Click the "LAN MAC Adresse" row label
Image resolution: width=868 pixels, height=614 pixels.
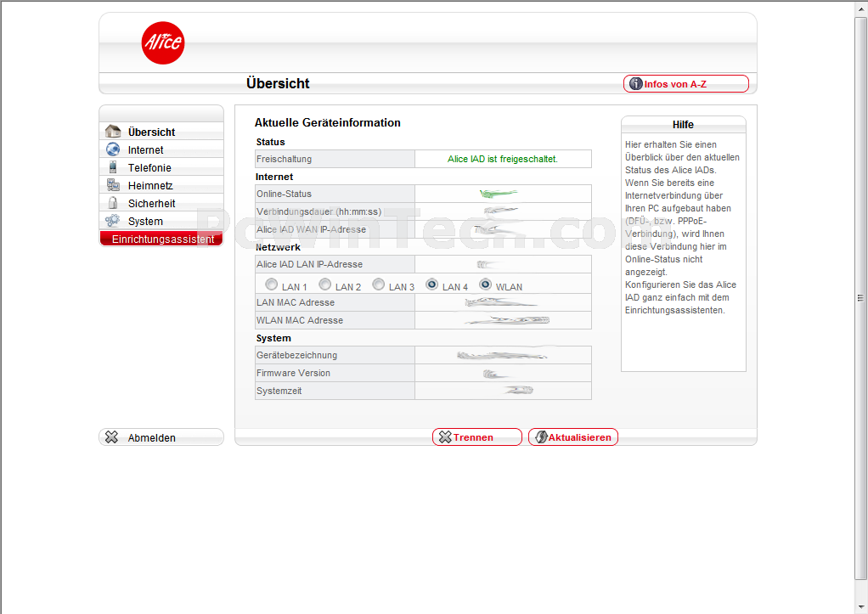[296, 302]
